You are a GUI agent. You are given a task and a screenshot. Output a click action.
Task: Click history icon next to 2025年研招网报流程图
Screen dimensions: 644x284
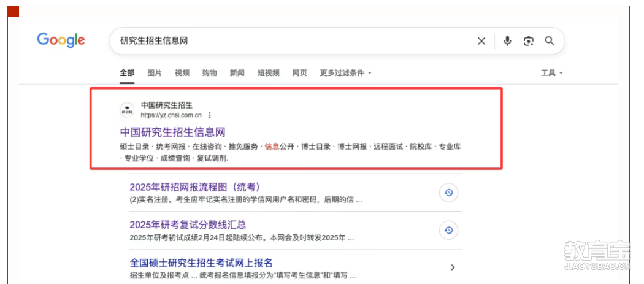click(448, 193)
